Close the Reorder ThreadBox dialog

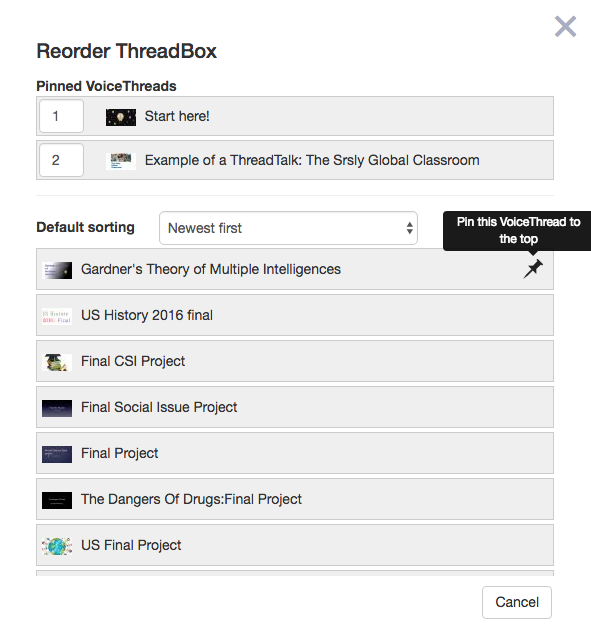(565, 26)
